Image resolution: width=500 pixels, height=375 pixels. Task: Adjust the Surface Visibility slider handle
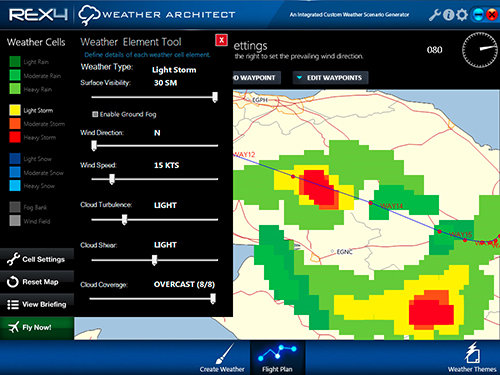point(215,97)
